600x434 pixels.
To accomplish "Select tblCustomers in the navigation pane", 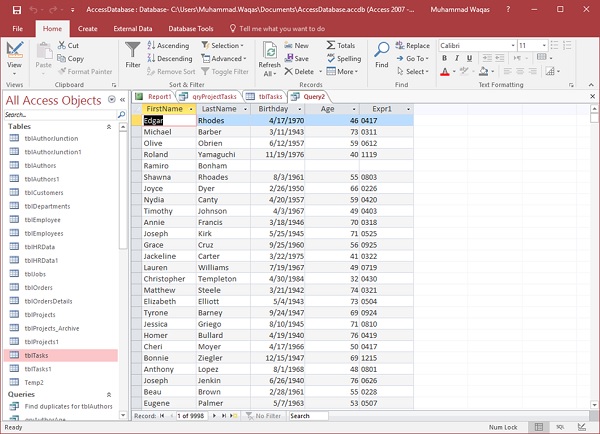I will (x=45, y=191).
